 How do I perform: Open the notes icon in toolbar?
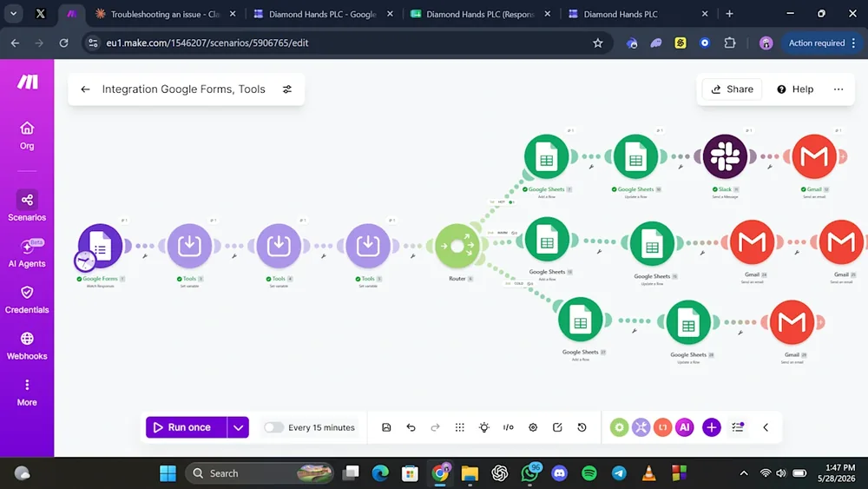tap(557, 427)
